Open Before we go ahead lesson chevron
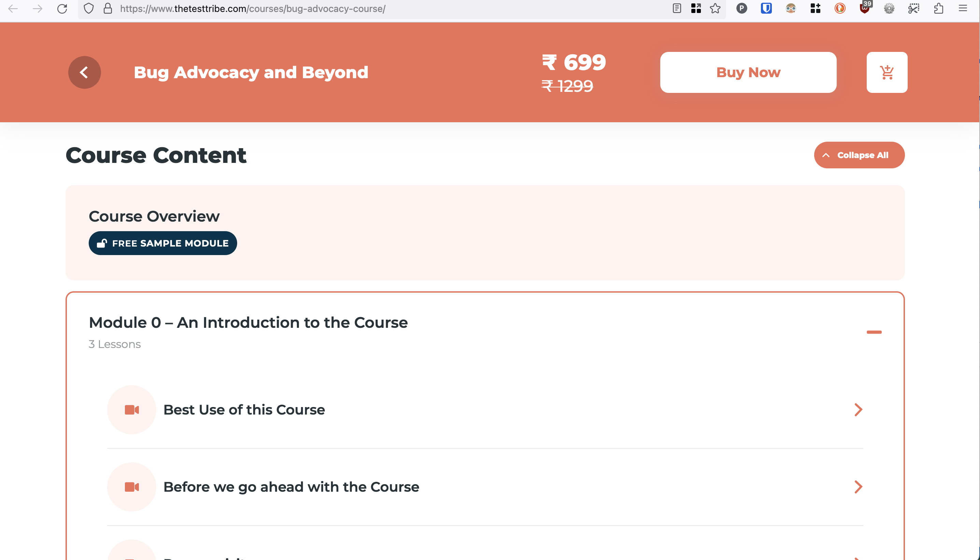The width and height of the screenshot is (980, 560). [858, 487]
